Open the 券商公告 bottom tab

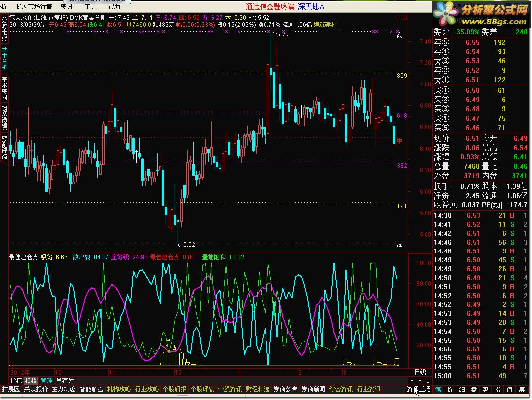tap(286, 389)
